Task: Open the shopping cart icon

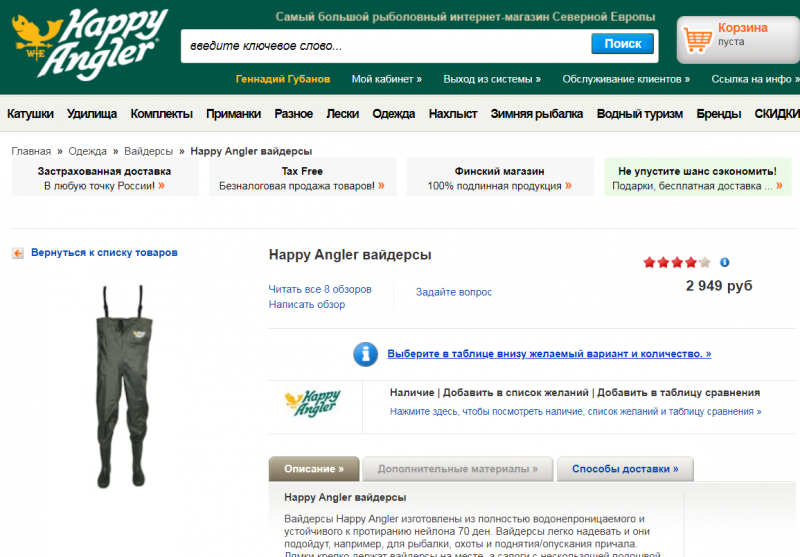Action: (697, 39)
